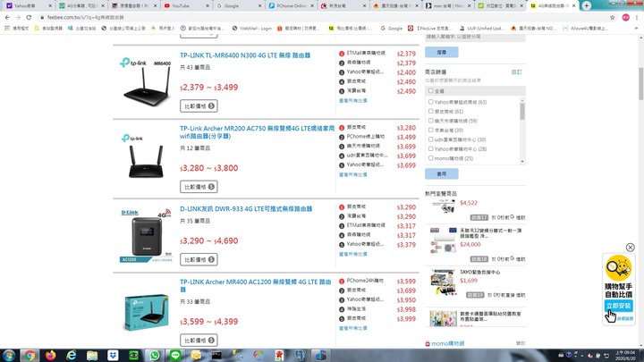This screenshot has height=362, width=644.
Task: Expand all offers link under Archer MR400 price list
Action: coord(352,328)
